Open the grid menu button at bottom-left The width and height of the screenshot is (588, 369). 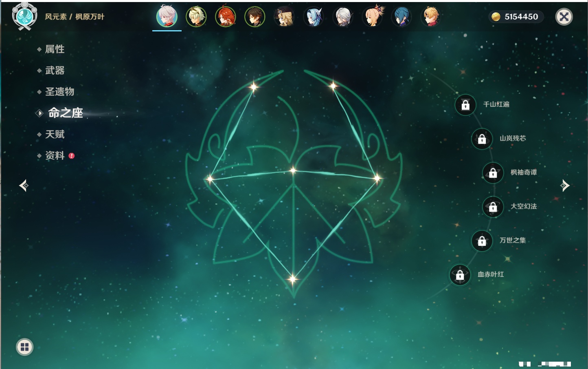click(x=24, y=347)
